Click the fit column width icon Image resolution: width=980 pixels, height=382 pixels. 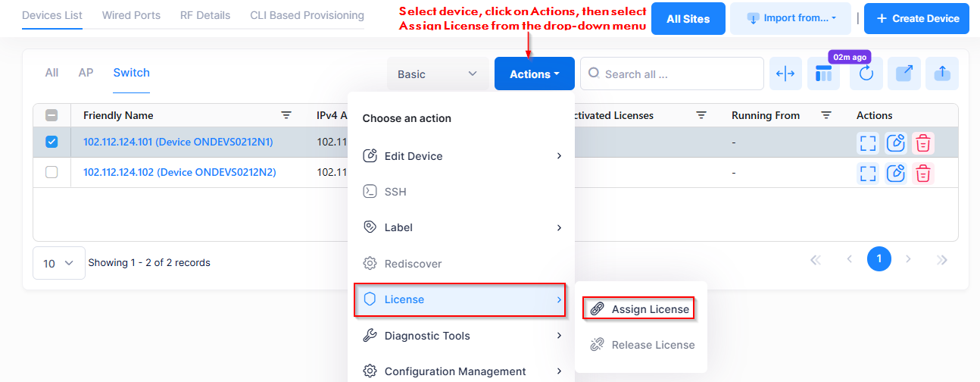(785, 74)
